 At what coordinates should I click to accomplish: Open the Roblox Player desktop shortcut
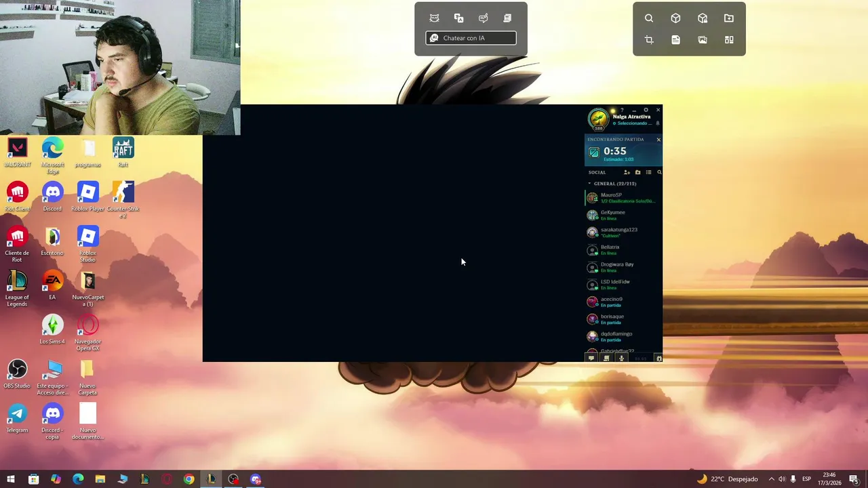coord(87,197)
